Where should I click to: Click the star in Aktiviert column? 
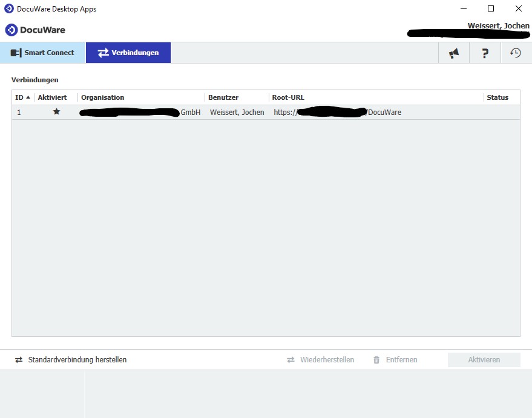tap(56, 112)
